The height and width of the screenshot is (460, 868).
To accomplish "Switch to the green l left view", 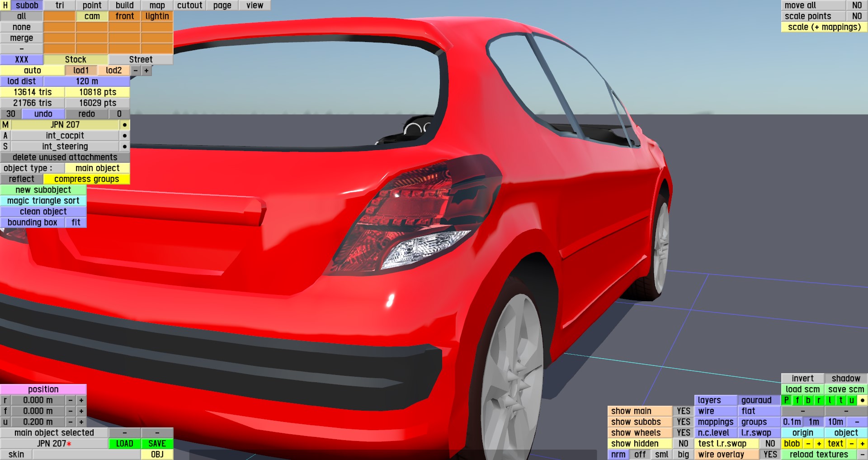I will click(830, 400).
